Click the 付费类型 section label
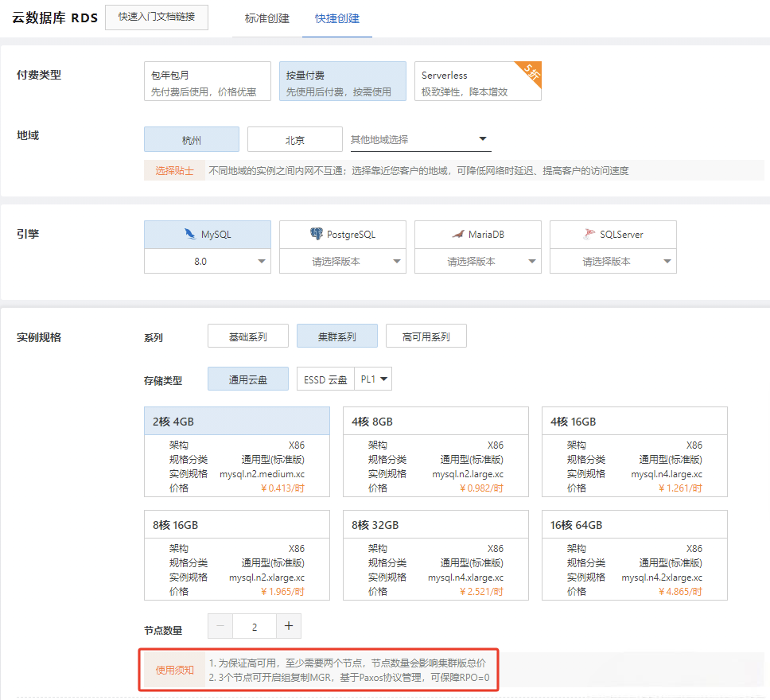Screen dimensions: 770x700 [x=39, y=75]
